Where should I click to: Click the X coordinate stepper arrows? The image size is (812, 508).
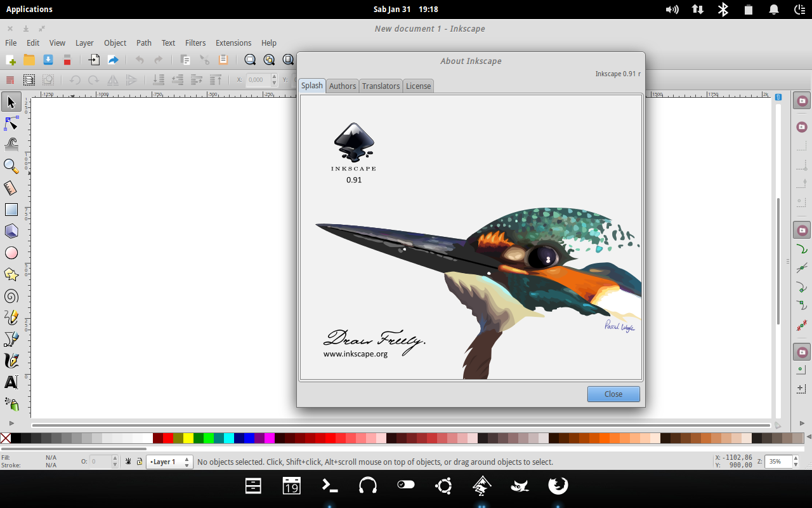(x=274, y=80)
